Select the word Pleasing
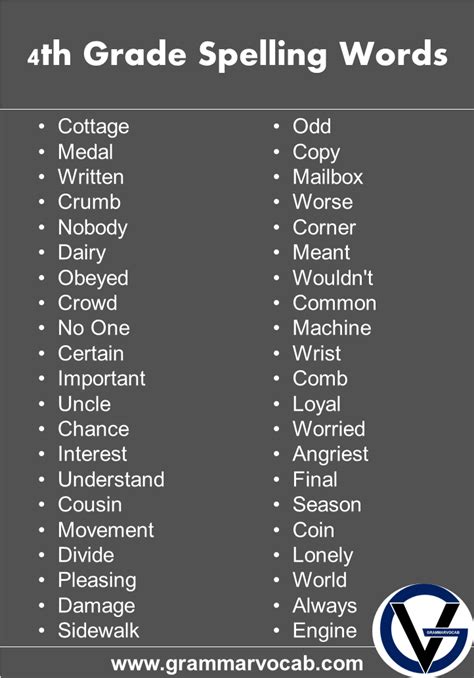 tap(97, 581)
